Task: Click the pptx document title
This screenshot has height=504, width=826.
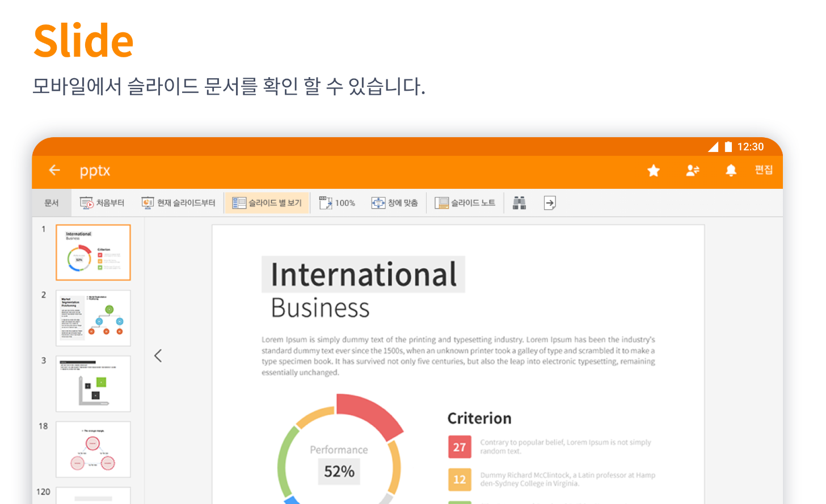Action: click(x=95, y=171)
